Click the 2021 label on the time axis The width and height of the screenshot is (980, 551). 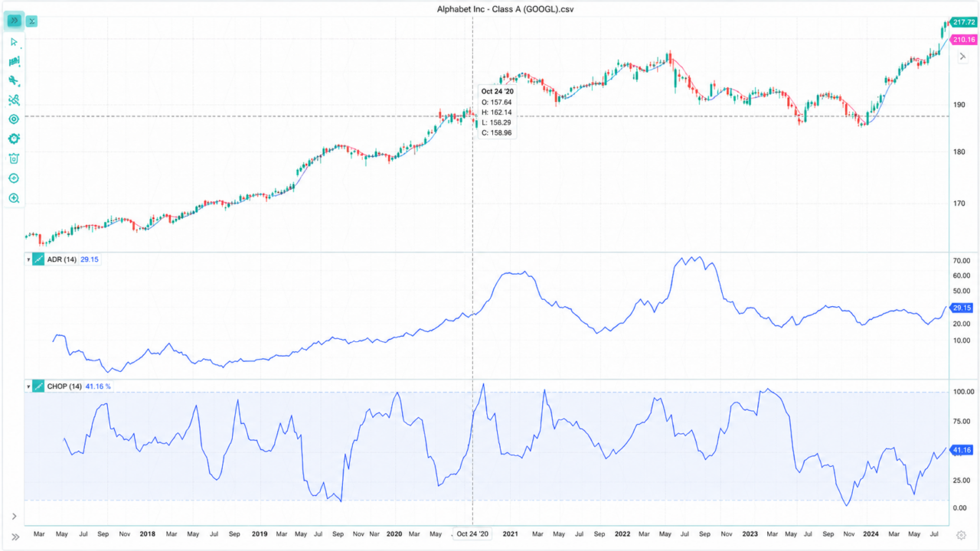click(x=511, y=535)
